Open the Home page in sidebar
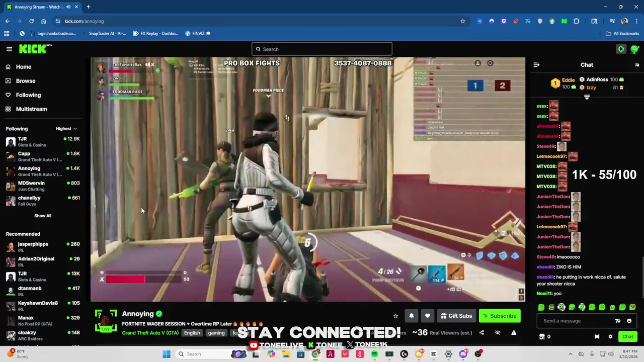Image resolution: width=644 pixels, height=362 pixels. click(23, 67)
